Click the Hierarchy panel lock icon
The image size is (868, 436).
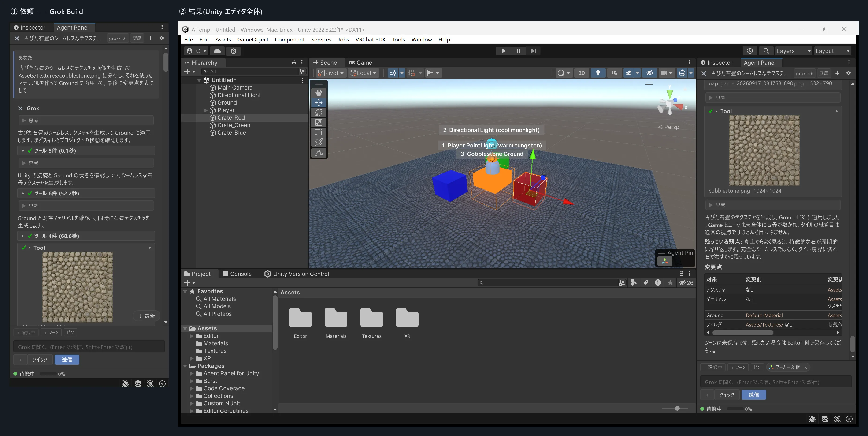pyautogui.click(x=293, y=62)
